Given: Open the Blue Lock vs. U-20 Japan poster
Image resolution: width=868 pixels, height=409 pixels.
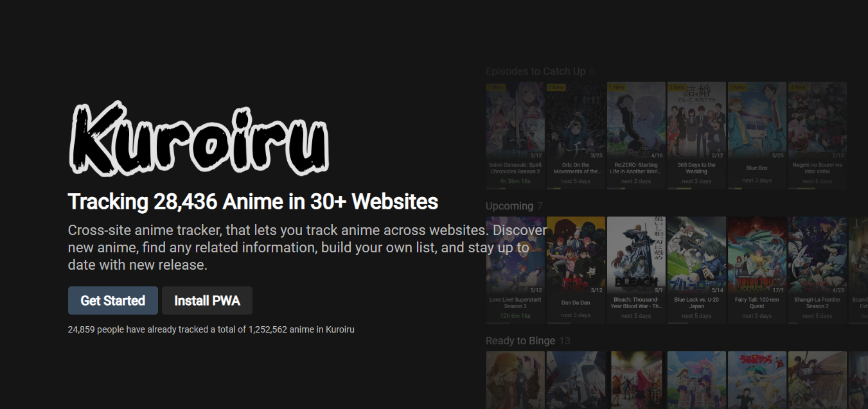Looking at the screenshot, I should 696,256.
